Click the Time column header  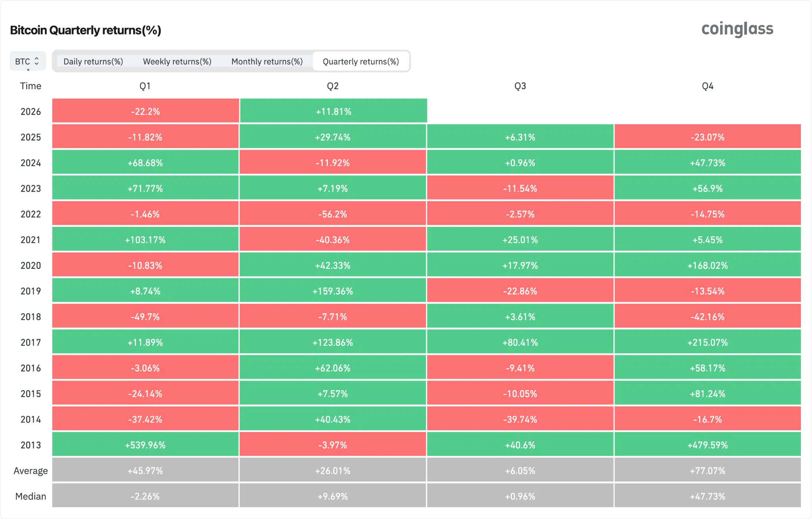click(x=31, y=86)
